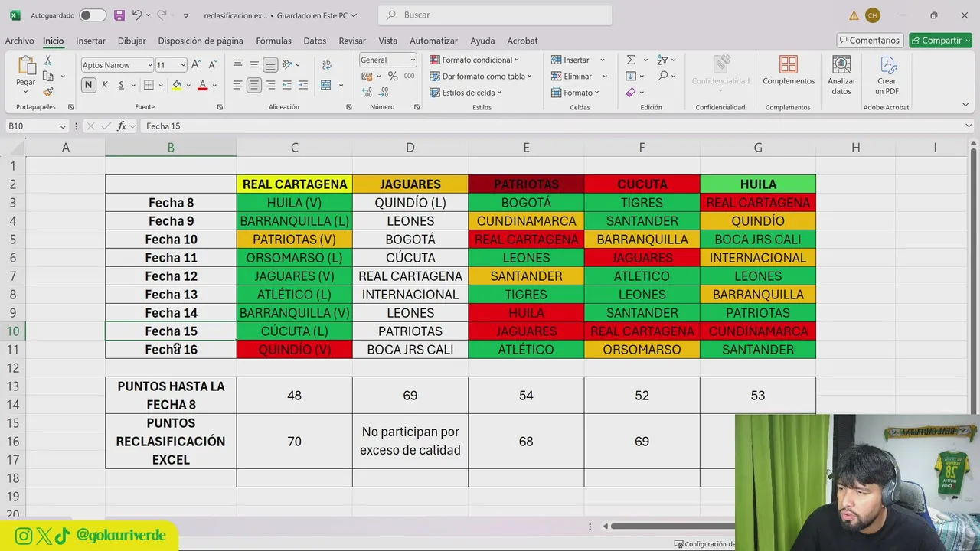Apply the red font color A
This screenshot has width=980, height=551.
coord(203,85)
